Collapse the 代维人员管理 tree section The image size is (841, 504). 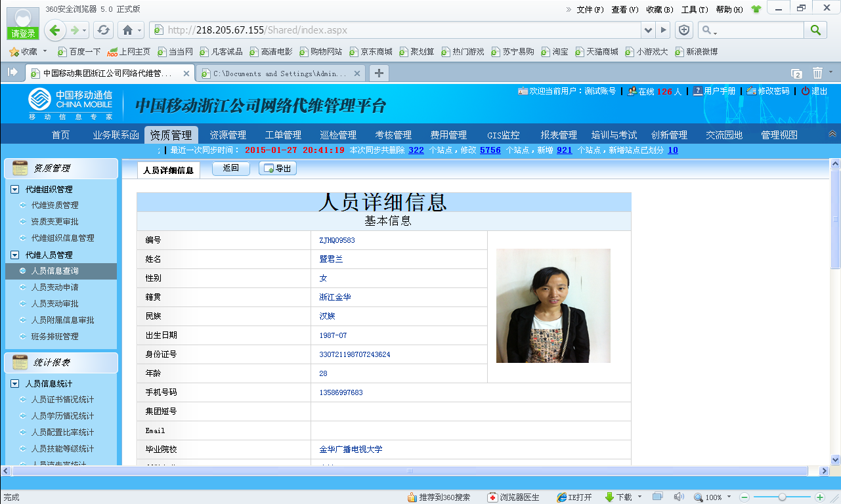15,255
